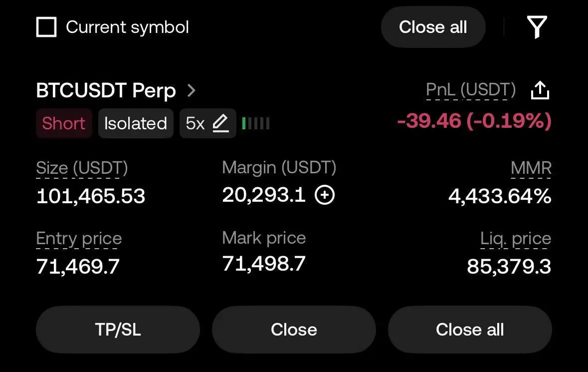Tap the PnL (USDT) label
This screenshot has height=372, width=588.
[471, 90]
